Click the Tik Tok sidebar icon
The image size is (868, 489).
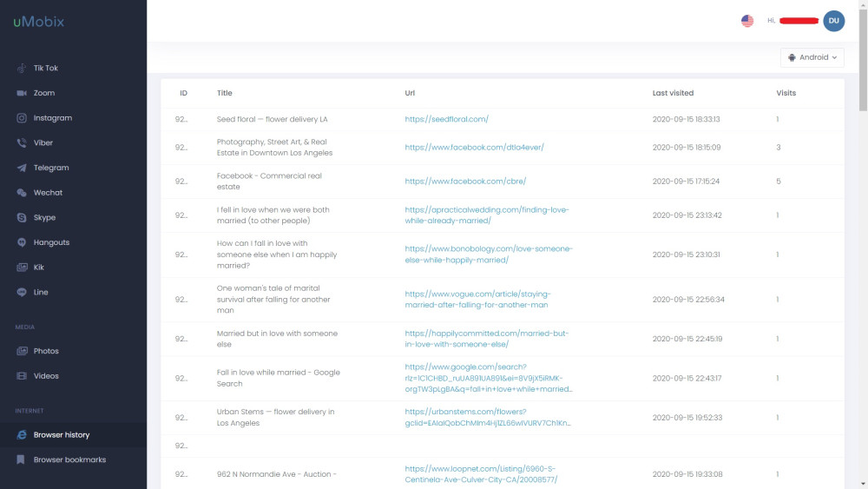coord(22,68)
